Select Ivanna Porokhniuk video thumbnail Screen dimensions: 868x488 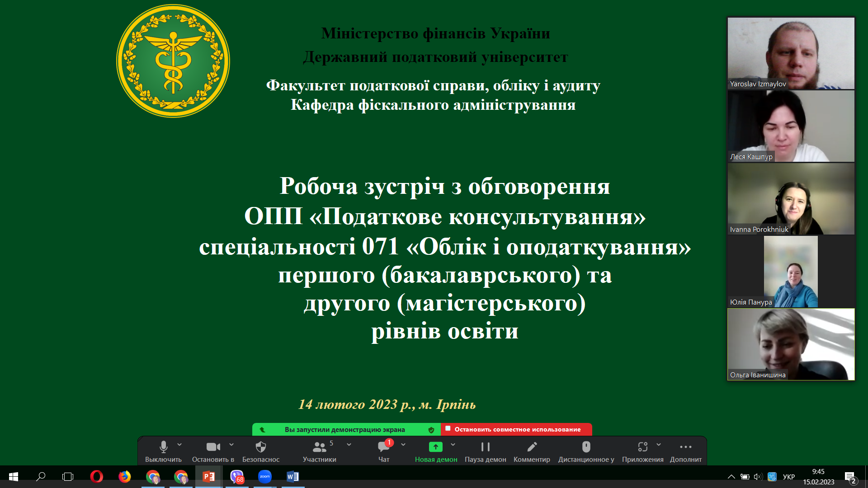click(x=791, y=199)
